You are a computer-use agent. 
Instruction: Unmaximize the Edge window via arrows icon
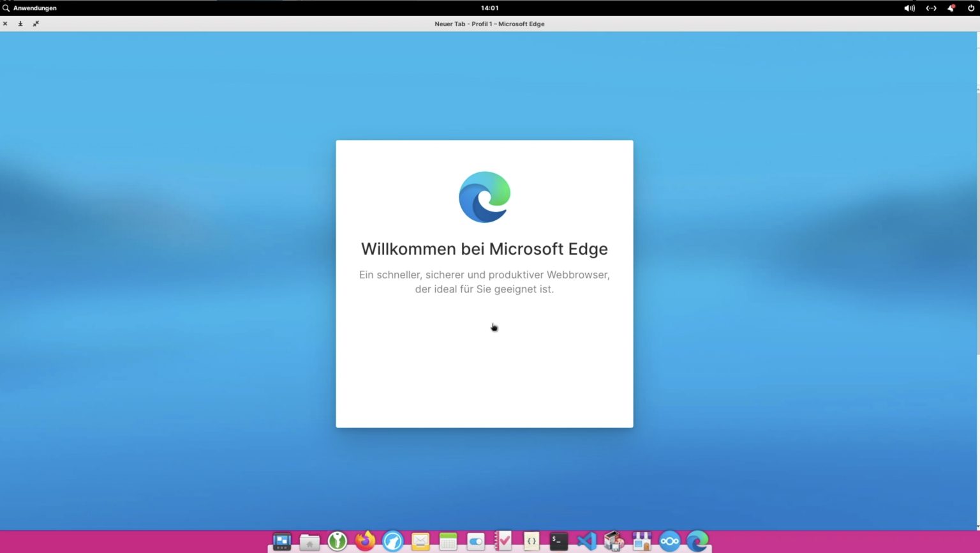(36, 24)
